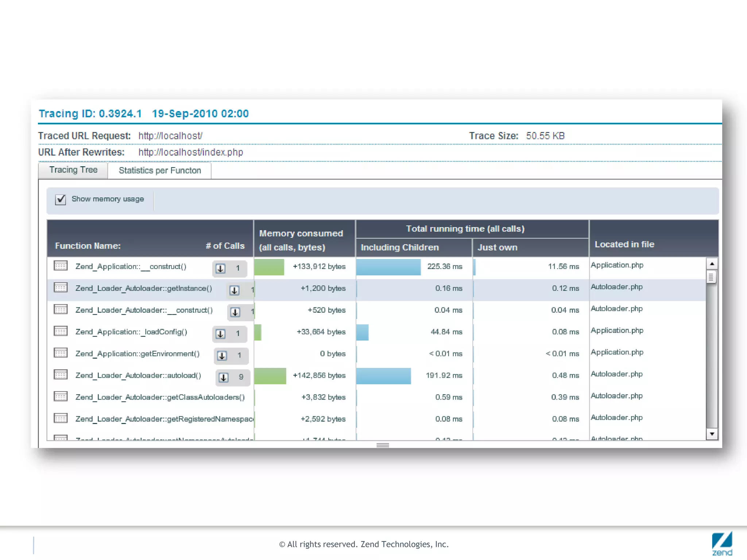Click the 44.84 ms running time

446,332
